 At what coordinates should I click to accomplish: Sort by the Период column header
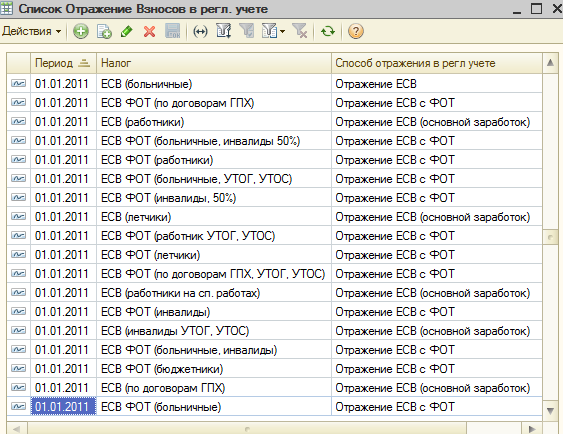coord(63,63)
